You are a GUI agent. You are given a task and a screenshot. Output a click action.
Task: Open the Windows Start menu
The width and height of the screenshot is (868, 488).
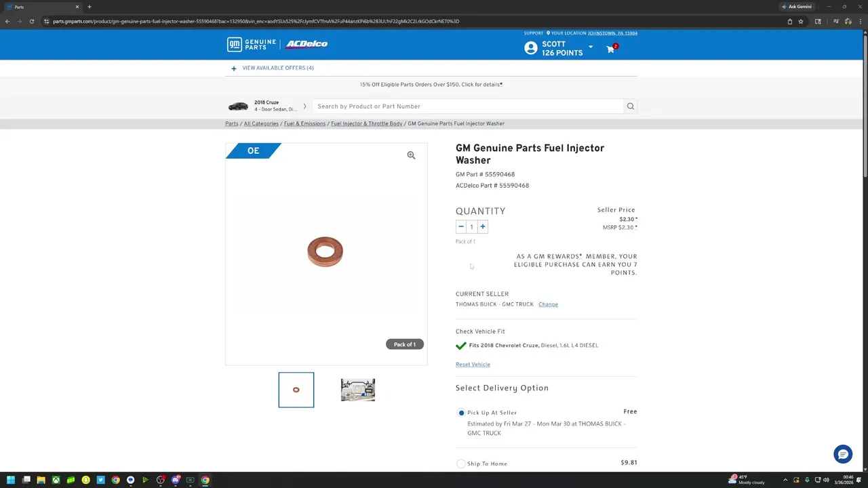11,480
